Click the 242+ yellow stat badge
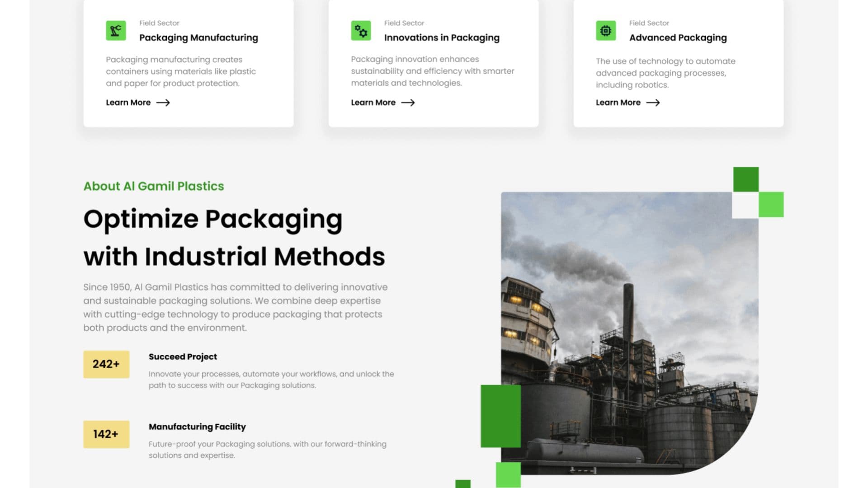 pyautogui.click(x=106, y=364)
